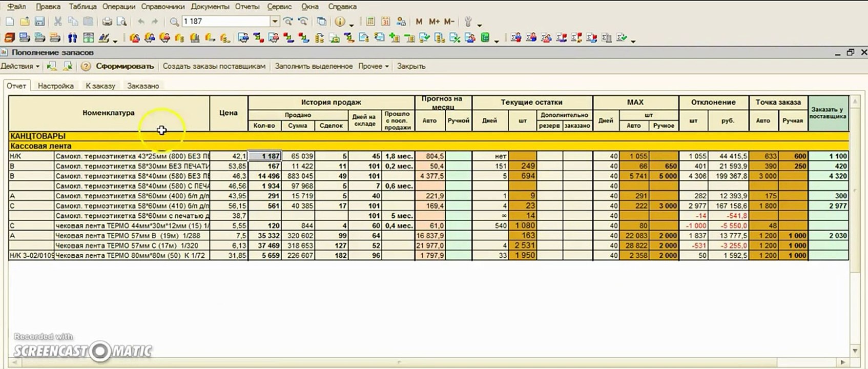Open Print preview icon

121,22
